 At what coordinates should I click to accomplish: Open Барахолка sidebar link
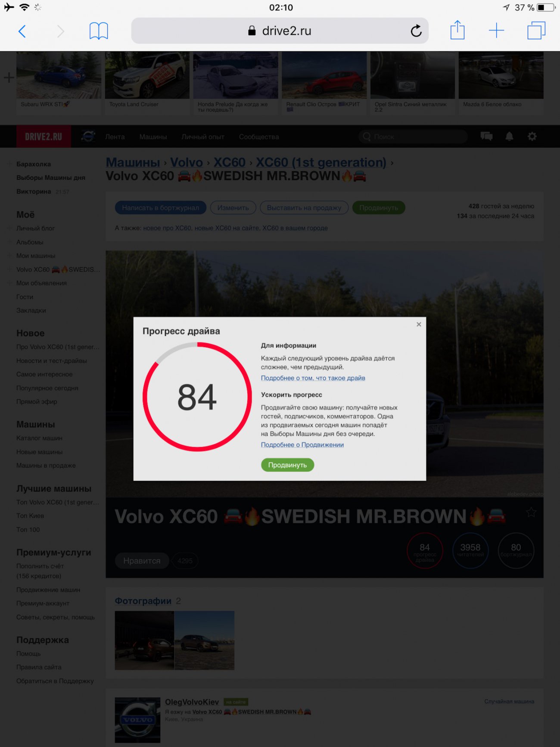click(34, 164)
